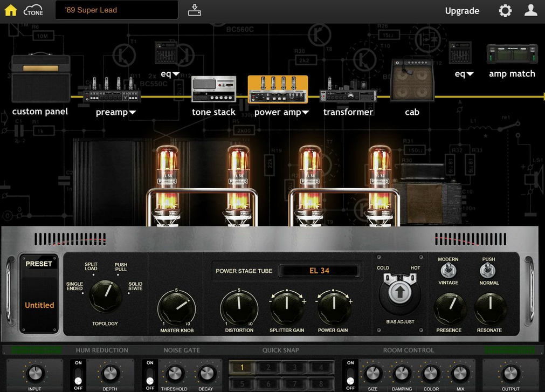This screenshot has height=392, width=545.
Task: Go to the home screen icon
Action: click(x=10, y=10)
